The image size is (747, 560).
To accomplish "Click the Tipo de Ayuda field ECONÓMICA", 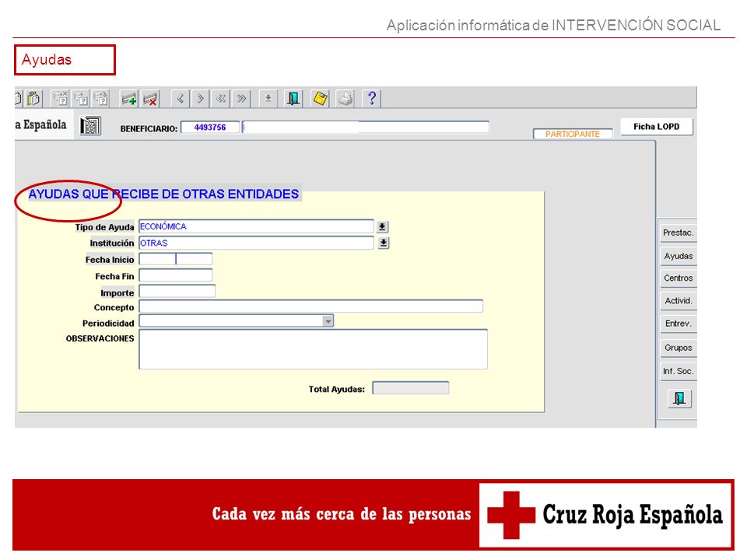I will point(256,226).
